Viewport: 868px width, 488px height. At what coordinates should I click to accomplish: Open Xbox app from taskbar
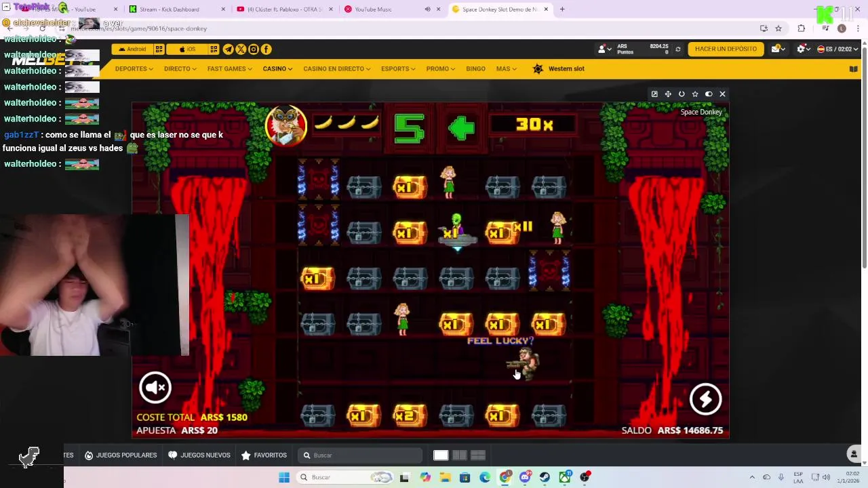(565, 477)
